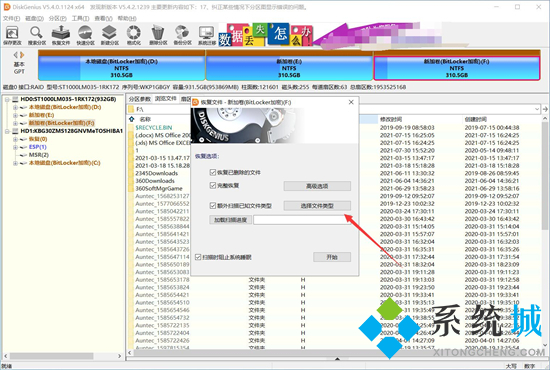Open the Search Partition (搜索分区) magnifier tool
The height and width of the screenshot is (370, 550).
coord(36,35)
